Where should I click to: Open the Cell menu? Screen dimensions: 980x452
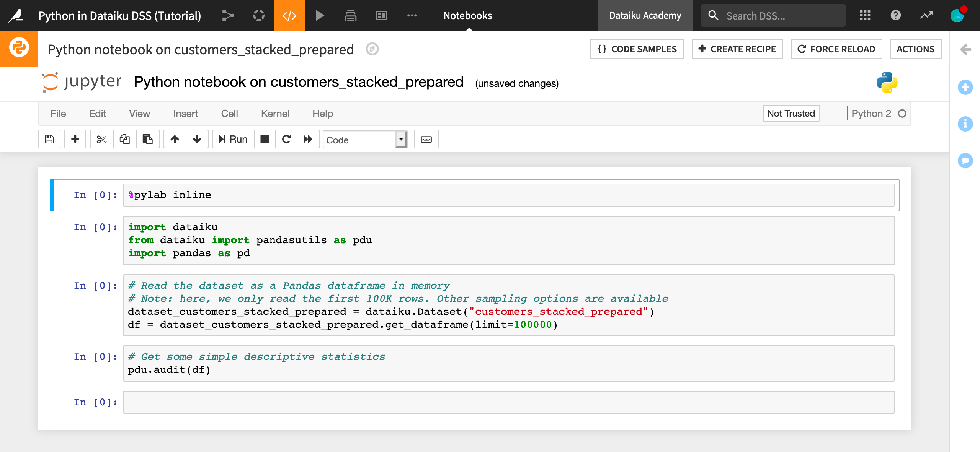[x=229, y=114]
